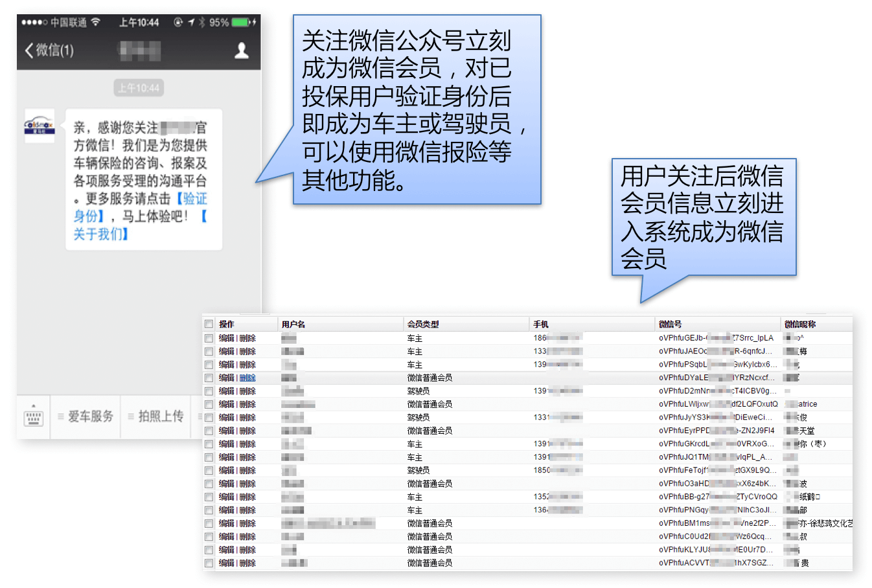Screen dimensions: 872x588
Task: Check the row with 微信号 oVPhfuBM1ms
Action: click(x=209, y=523)
